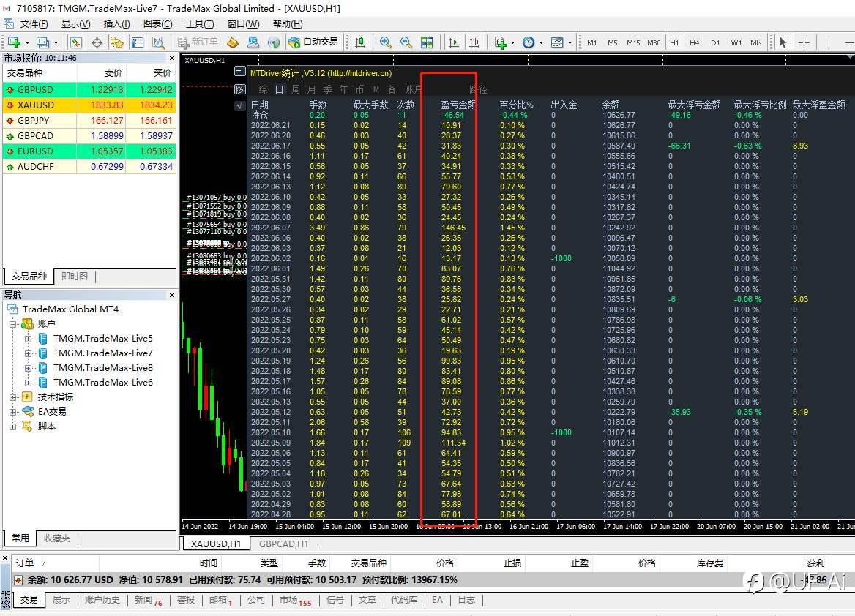Click the zoom in magnifier icon

[x=386, y=42]
